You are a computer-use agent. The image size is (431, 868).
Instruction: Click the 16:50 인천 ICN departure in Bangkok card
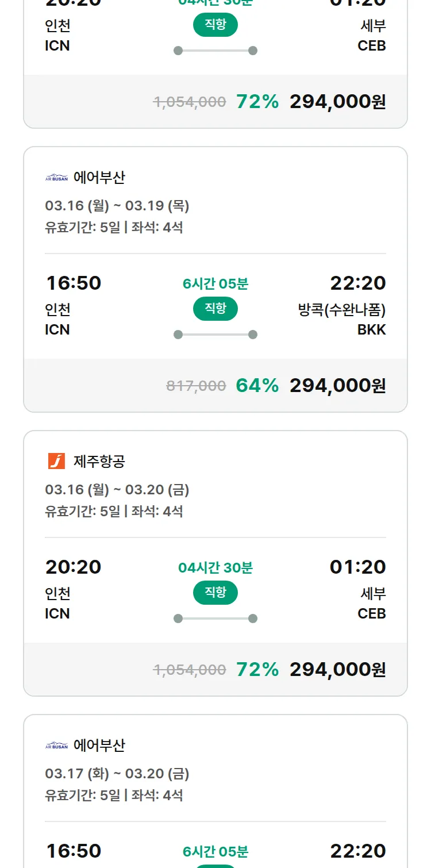click(73, 305)
